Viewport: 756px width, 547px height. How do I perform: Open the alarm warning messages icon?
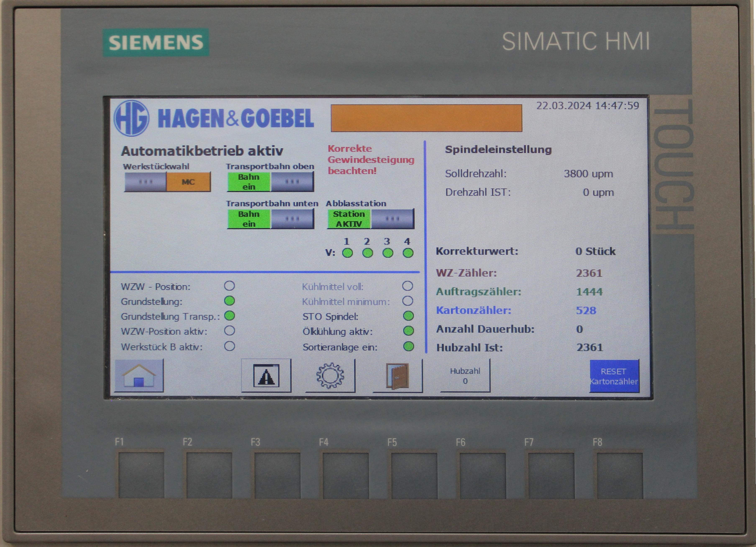pyautogui.click(x=266, y=375)
